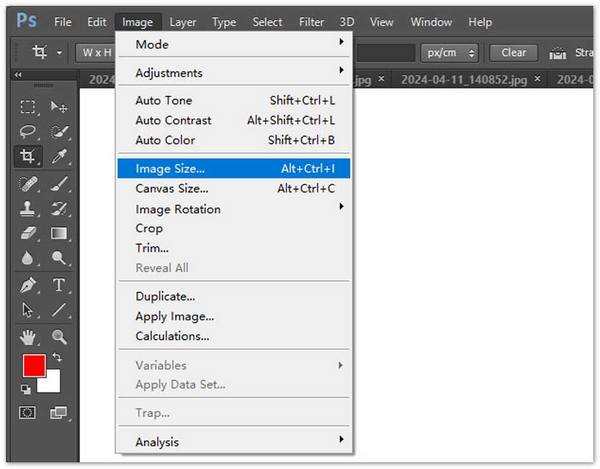
Task: Open the Window menu
Action: coord(431,22)
